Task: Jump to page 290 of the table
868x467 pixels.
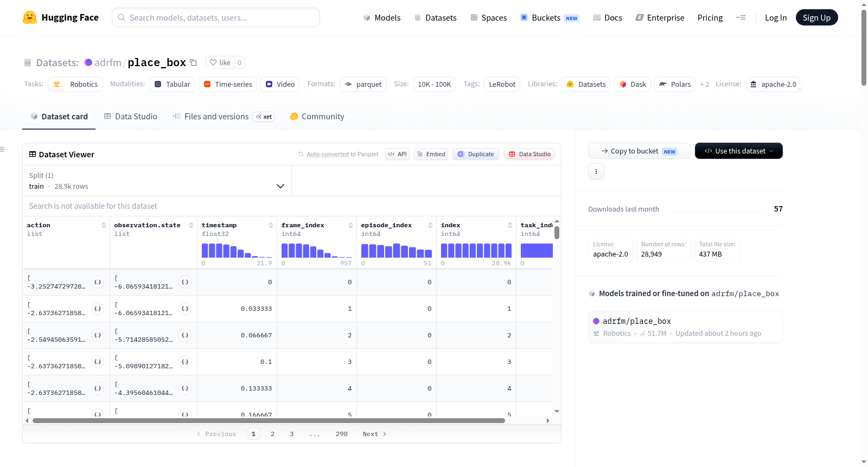Action: tap(341, 434)
